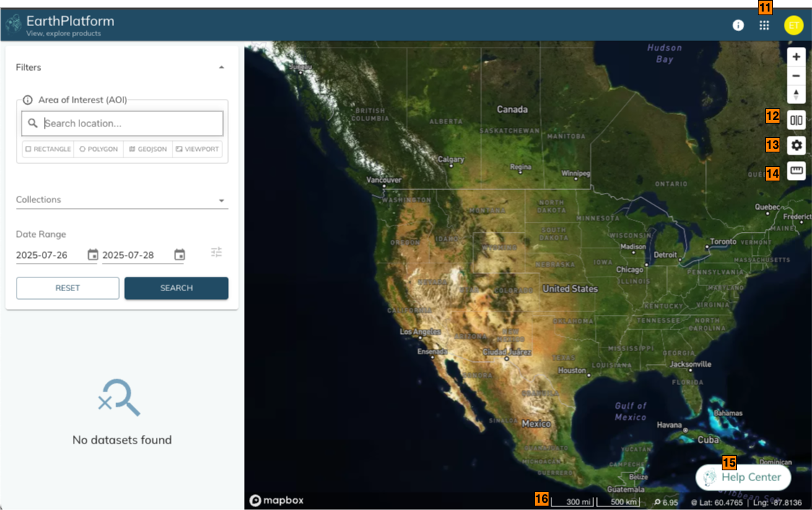Viewport: 812px width, 510px height.
Task: Zoom out on the map
Action: click(796, 76)
